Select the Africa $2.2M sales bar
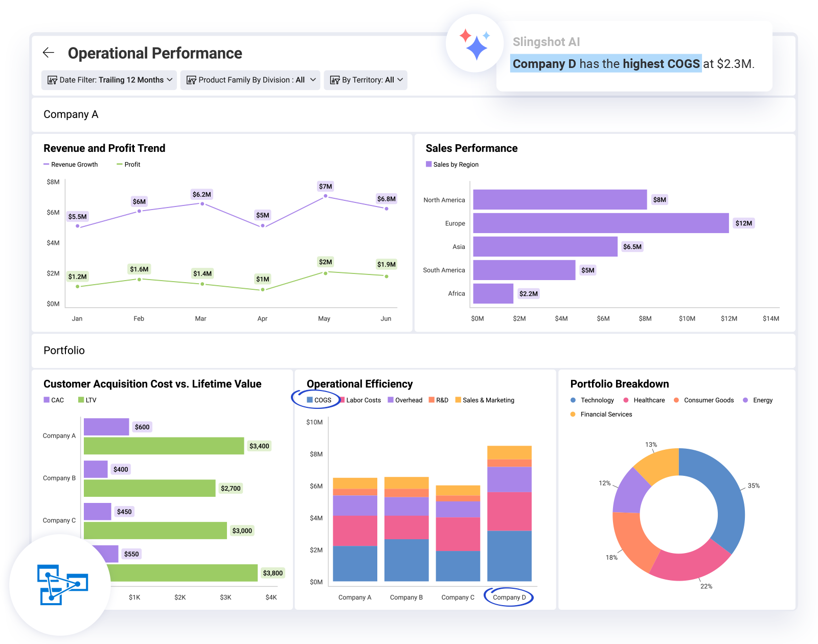The height and width of the screenshot is (644, 818). click(x=493, y=294)
